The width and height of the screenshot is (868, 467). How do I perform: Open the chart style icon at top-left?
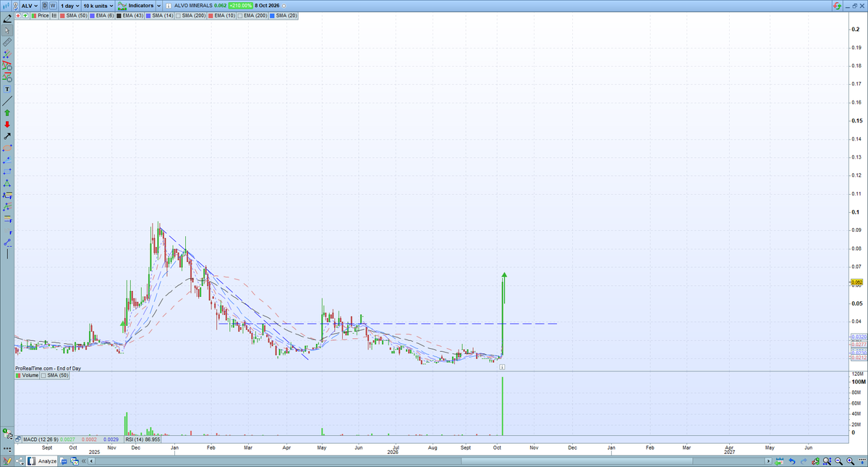tap(6, 5)
